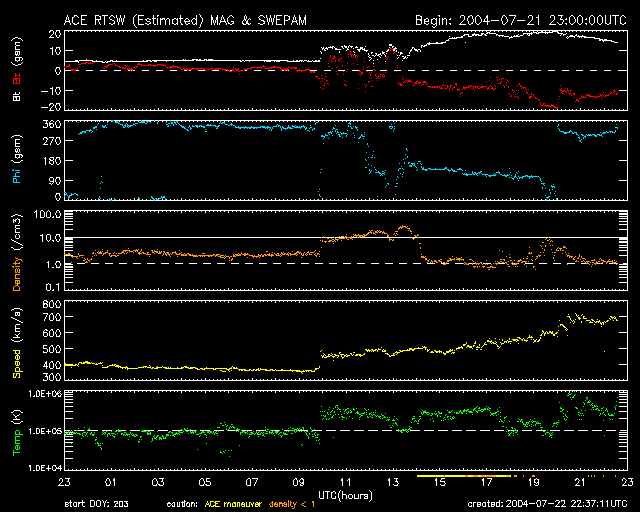Viewport: 640px width, 512px height.
Task: Select the '1.0E+05' tick on the Temp axis
Action: (x=45, y=431)
